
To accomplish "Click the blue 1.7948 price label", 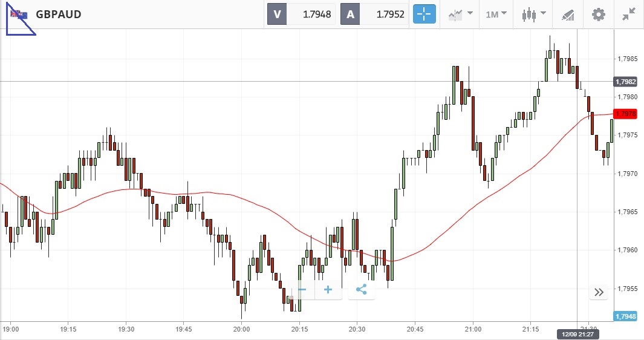I will click(625, 316).
